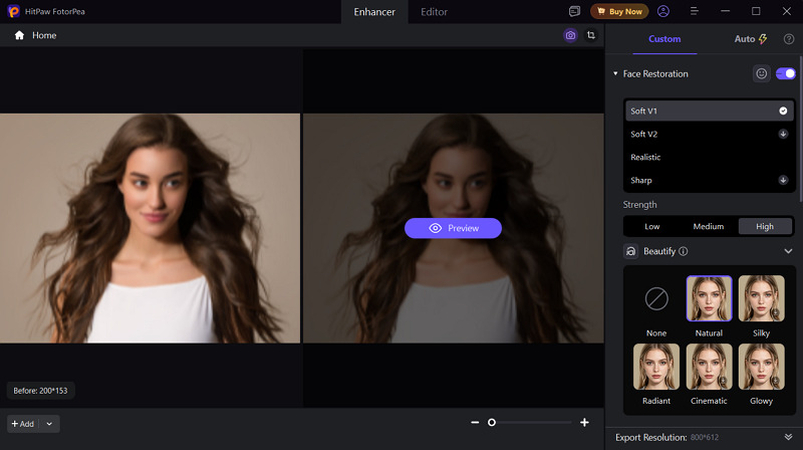Toggle the Face Restoration switch
The height and width of the screenshot is (450, 803).
(x=786, y=74)
